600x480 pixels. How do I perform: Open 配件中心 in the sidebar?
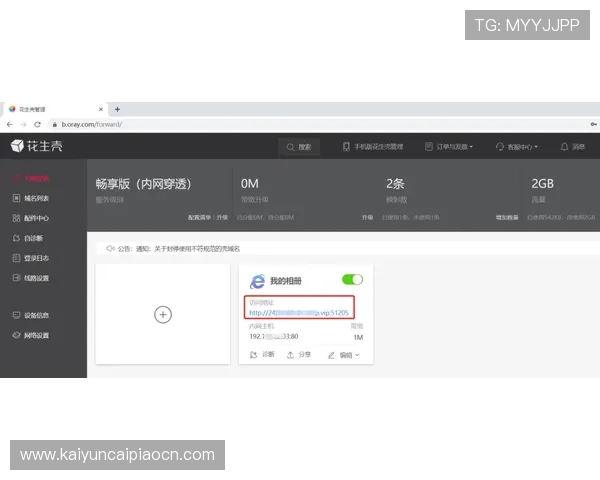coord(31,218)
